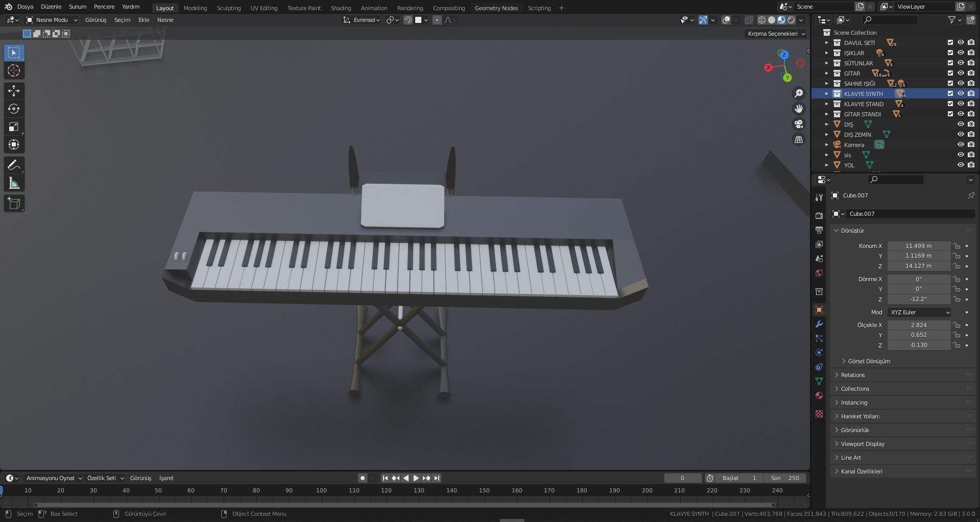
Task: Open the World properties tab
Action: (x=819, y=273)
